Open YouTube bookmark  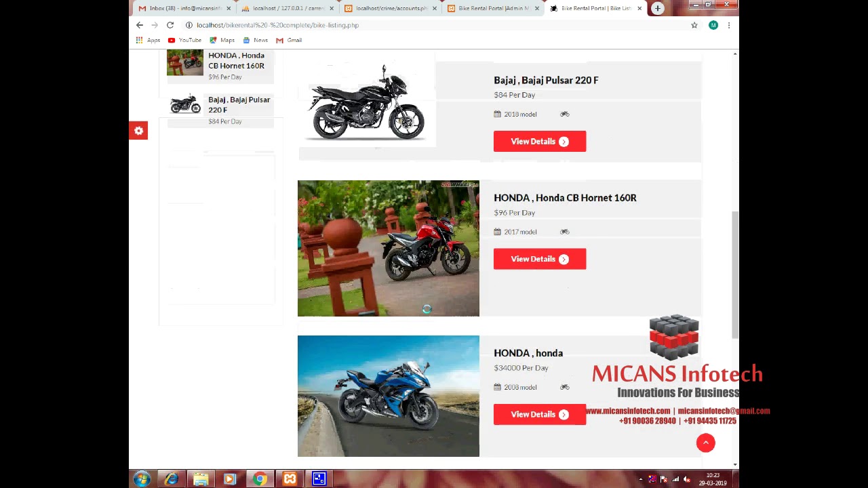(x=184, y=40)
